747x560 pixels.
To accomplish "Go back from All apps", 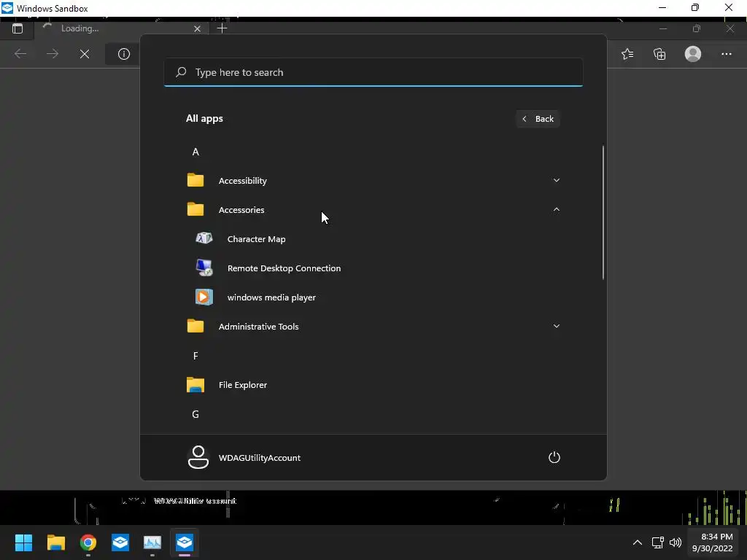I will pos(538,119).
